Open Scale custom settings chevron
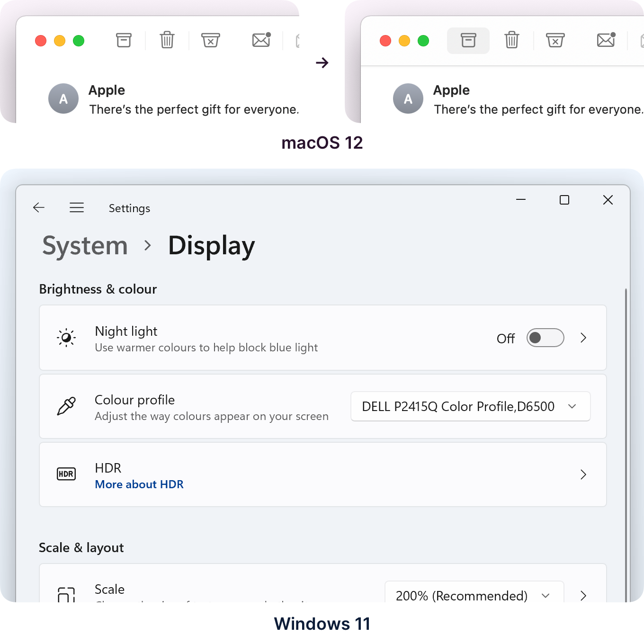 (583, 596)
